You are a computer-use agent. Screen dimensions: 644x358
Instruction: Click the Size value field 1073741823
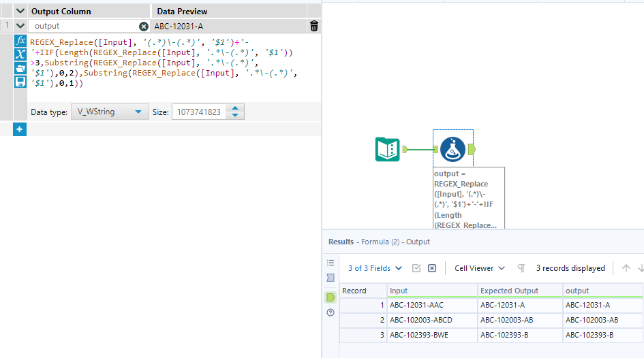199,112
